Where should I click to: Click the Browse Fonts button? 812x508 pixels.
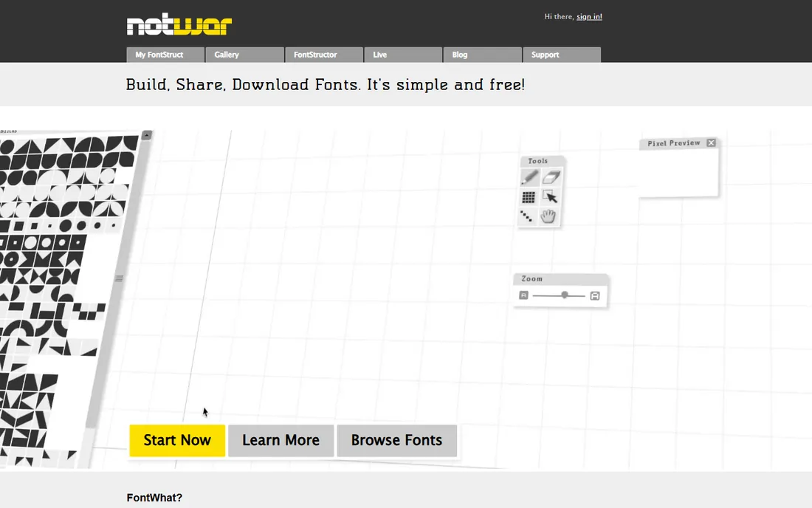click(396, 441)
